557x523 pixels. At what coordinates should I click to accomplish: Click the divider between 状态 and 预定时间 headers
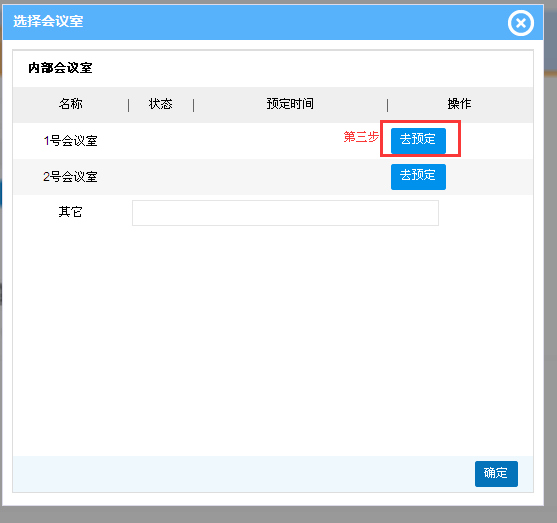click(x=194, y=105)
